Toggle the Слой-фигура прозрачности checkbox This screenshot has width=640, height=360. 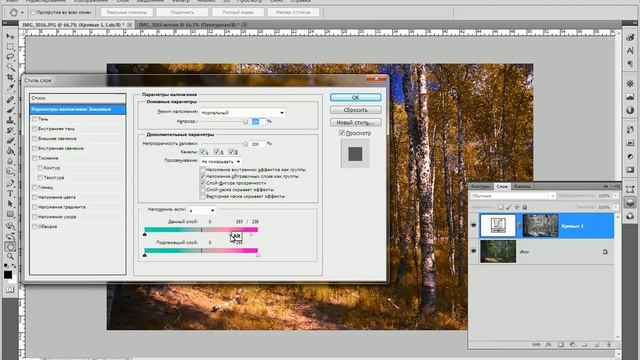point(203,183)
